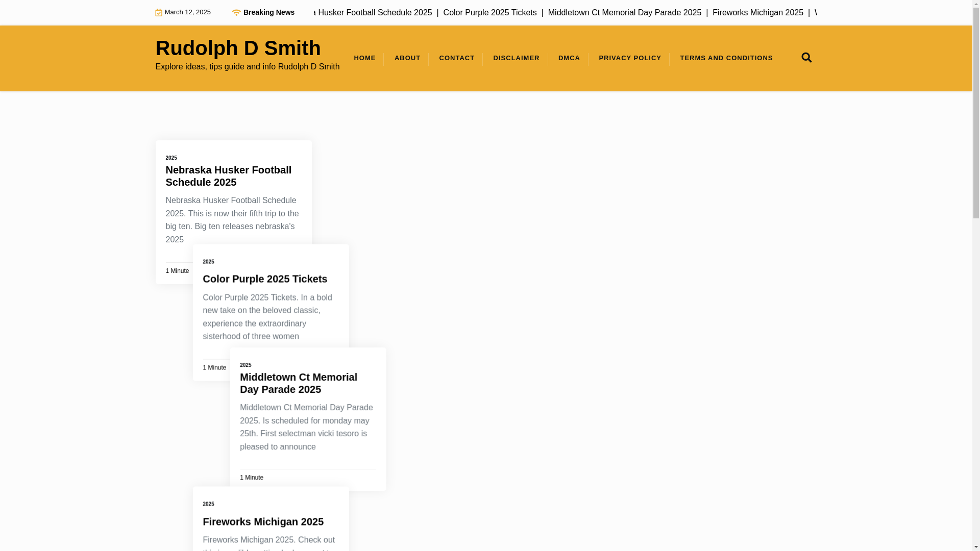Open the DMCA page
Screen dimensions: 980x551
tap(569, 58)
